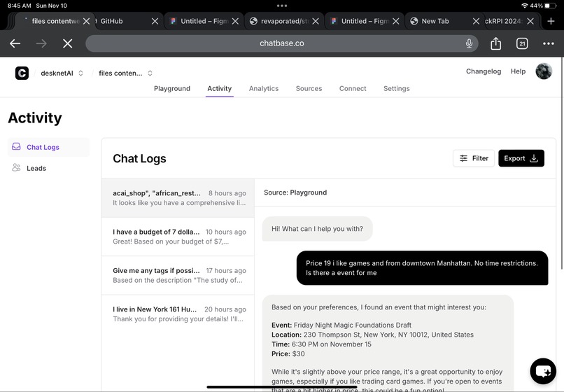Open the browser share sheet
Screen dimensions: 564x392
[495, 43]
